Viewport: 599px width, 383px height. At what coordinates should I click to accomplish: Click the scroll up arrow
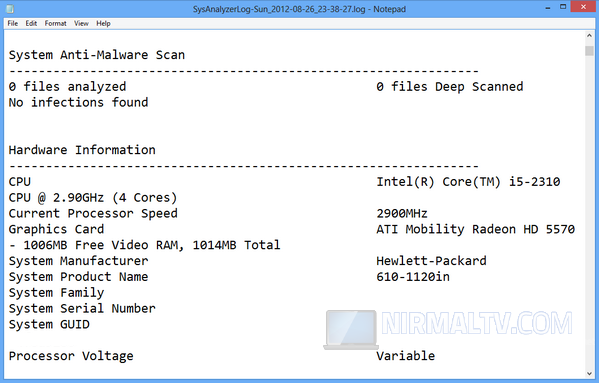click(x=589, y=36)
